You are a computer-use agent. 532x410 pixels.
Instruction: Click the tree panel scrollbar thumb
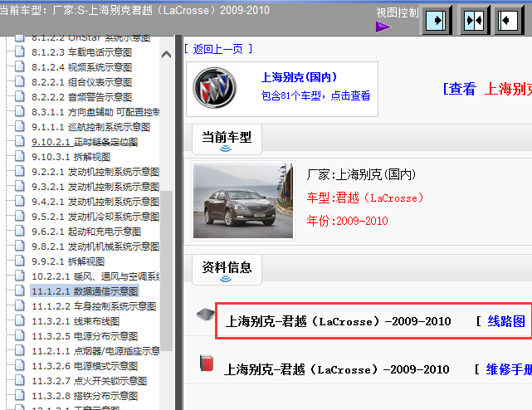(166, 271)
